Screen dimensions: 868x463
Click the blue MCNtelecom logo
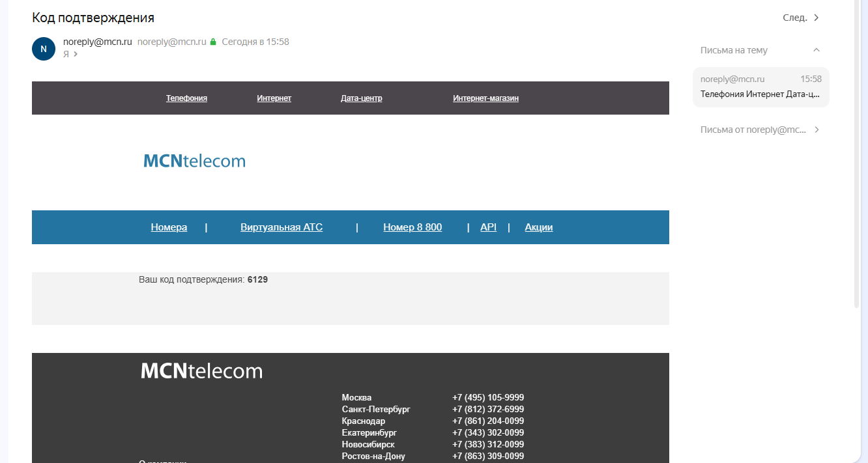tap(194, 161)
